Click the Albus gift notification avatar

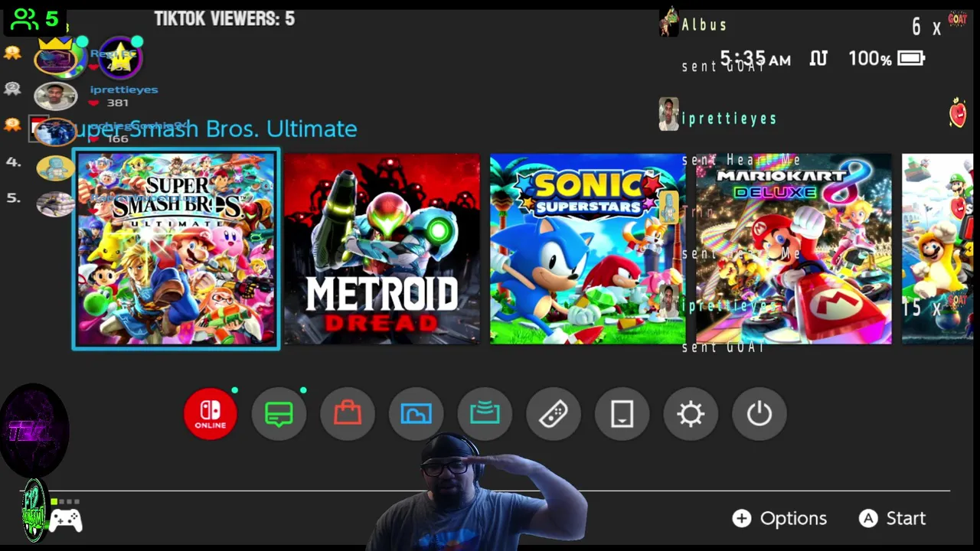pyautogui.click(x=669, y=22)
